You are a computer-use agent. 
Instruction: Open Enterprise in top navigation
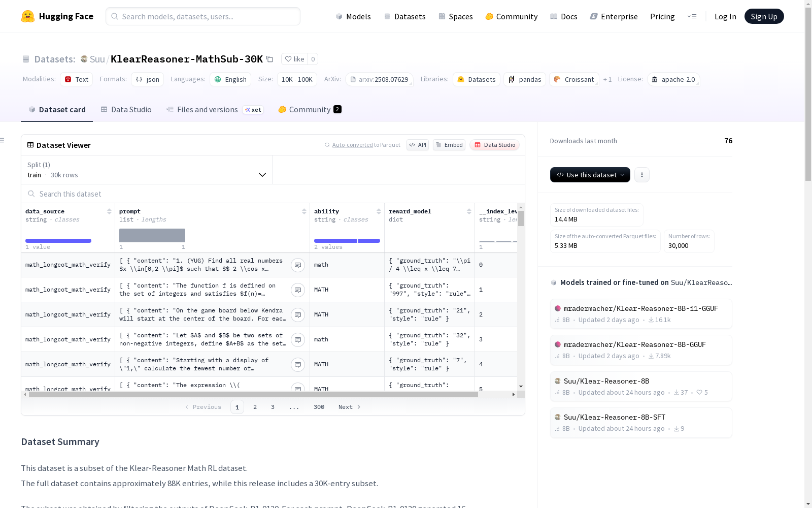tap(614, 16)
